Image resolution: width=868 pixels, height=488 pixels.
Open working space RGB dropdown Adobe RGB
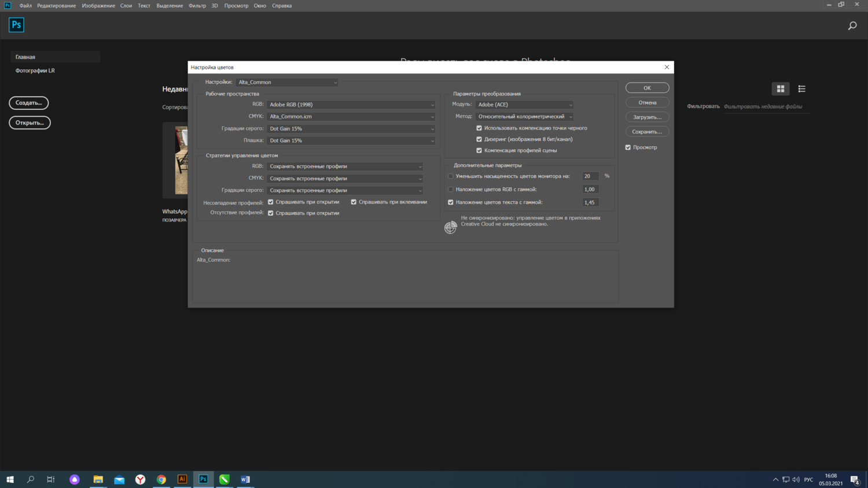tap(351, 105)
